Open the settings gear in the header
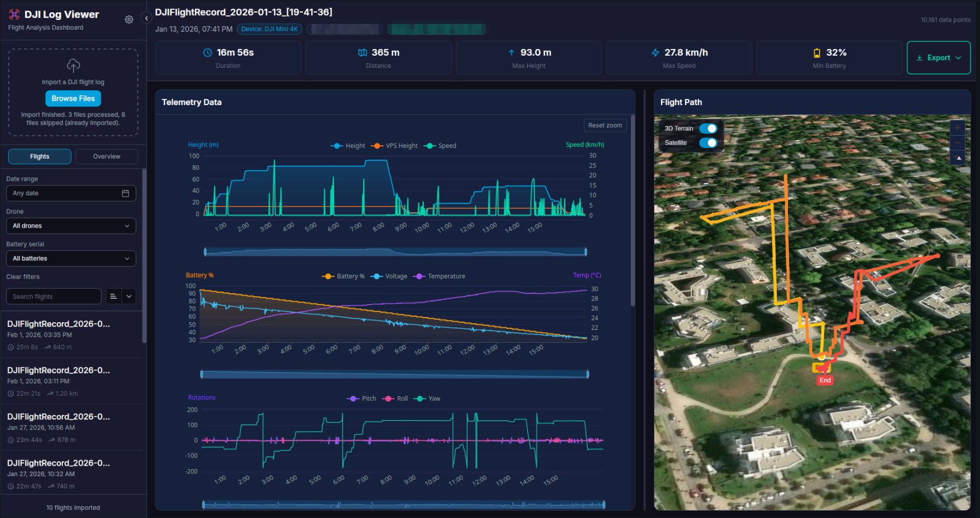Viewport: 980px width, 518px height. (x=129, y=19)
